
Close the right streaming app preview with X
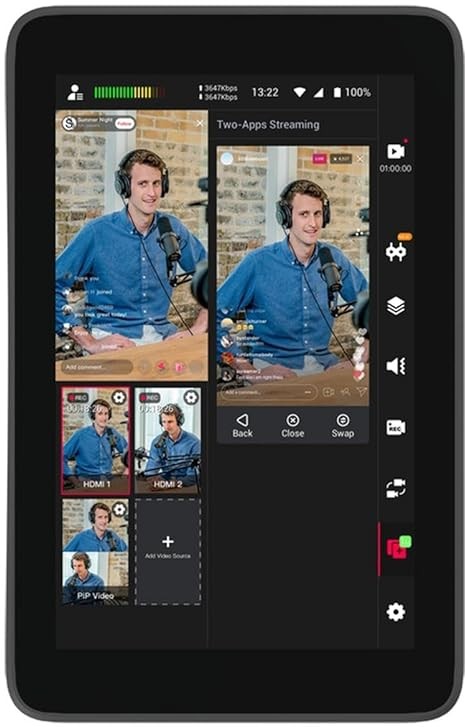pyautogui.click(x=360, y=159)
